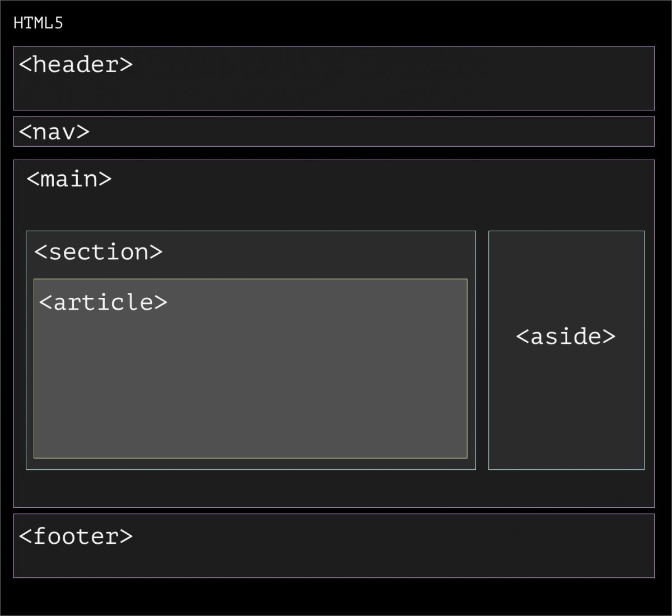Image resolution: width=672 pixels, height=616 pixels.
Task: Select the <section> label text
Action: coord(98,252)
